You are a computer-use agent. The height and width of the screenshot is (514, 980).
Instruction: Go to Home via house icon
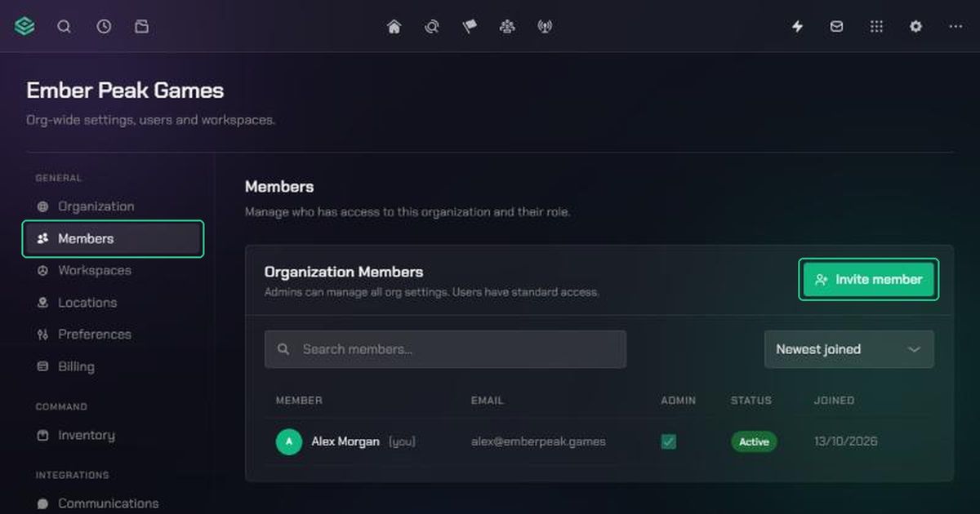394,27
